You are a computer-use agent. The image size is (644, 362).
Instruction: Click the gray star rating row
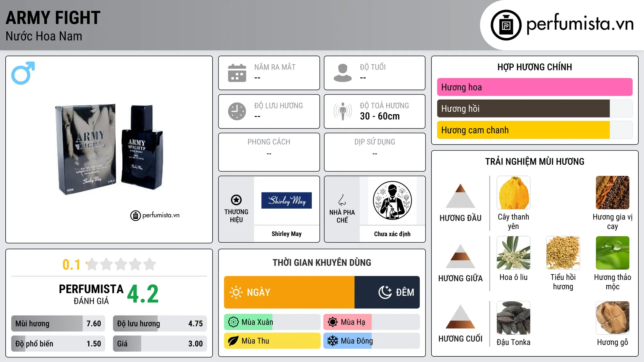tap(121, 264)
